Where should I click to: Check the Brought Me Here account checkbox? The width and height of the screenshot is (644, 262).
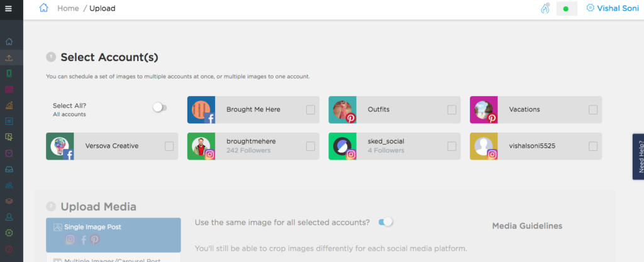click(x=311, y=110)
